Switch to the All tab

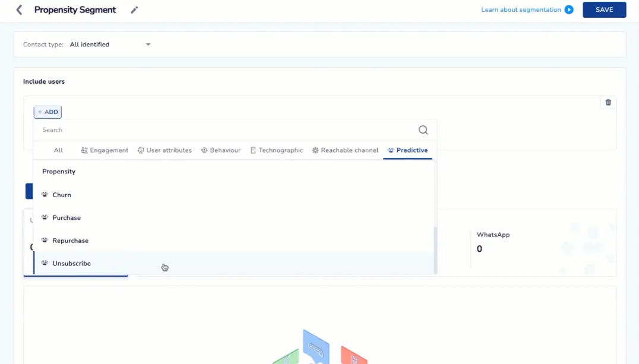58,150
